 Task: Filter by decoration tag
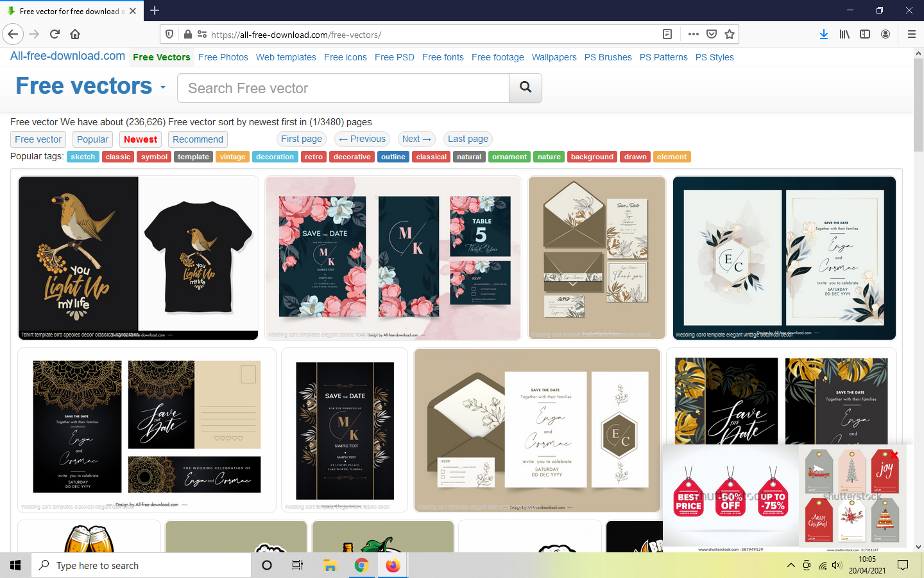coord(275,157)
